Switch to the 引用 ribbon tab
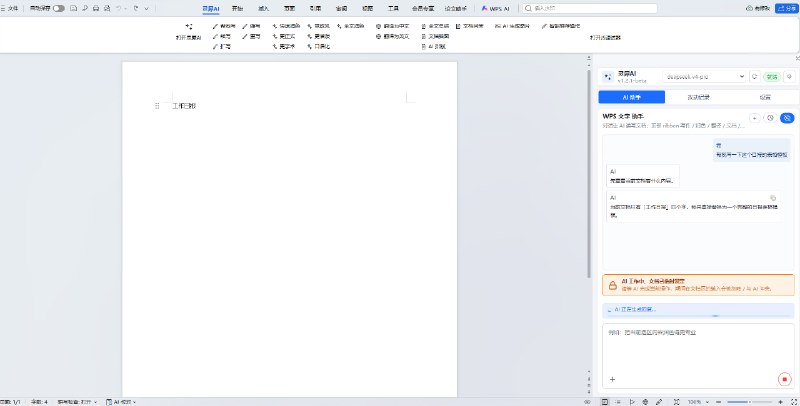 [x=315, y=9]
